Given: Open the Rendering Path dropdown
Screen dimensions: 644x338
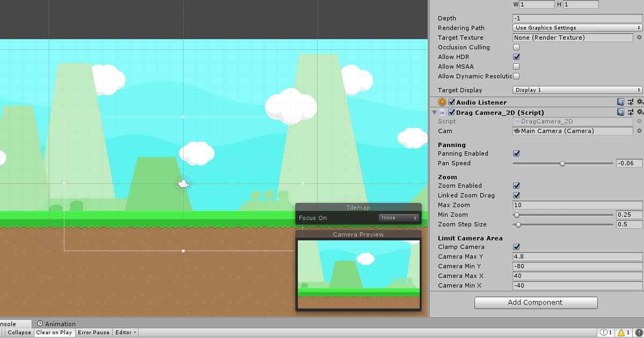Looking at the screenshot, I should (576, 27).
